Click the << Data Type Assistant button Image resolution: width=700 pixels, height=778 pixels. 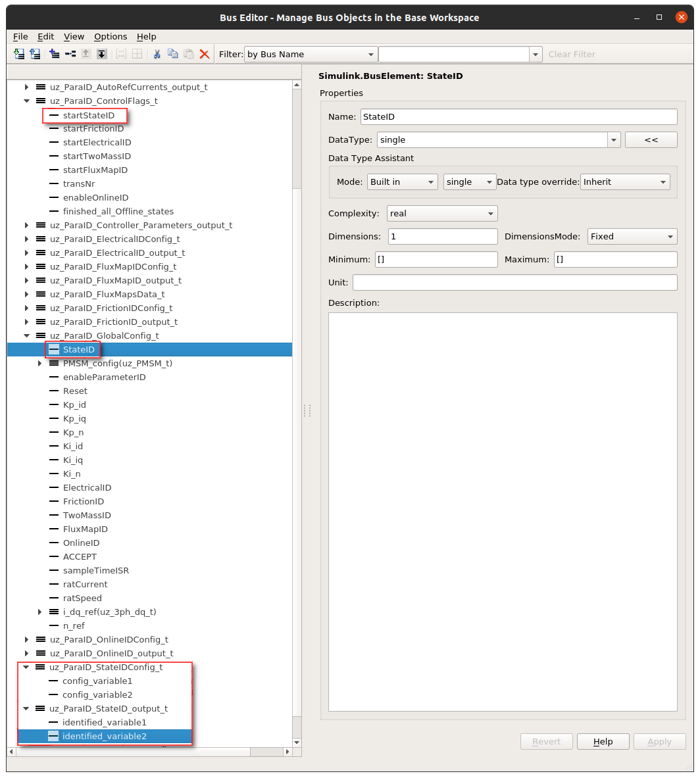(651, 140)
